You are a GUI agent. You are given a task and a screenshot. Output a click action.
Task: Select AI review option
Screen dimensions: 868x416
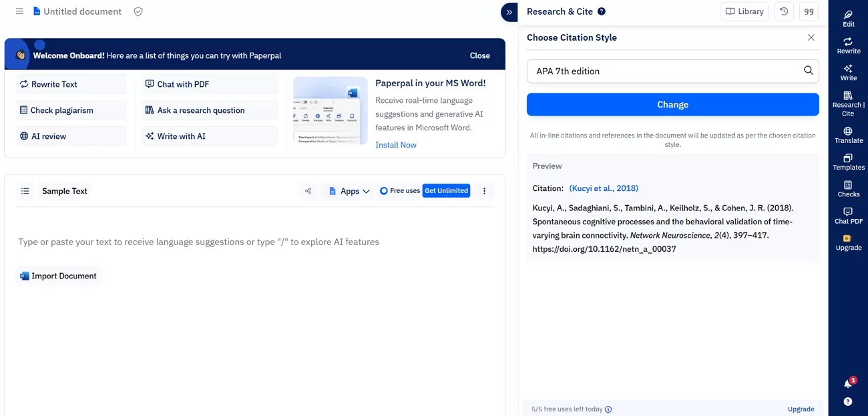point(71,136)
